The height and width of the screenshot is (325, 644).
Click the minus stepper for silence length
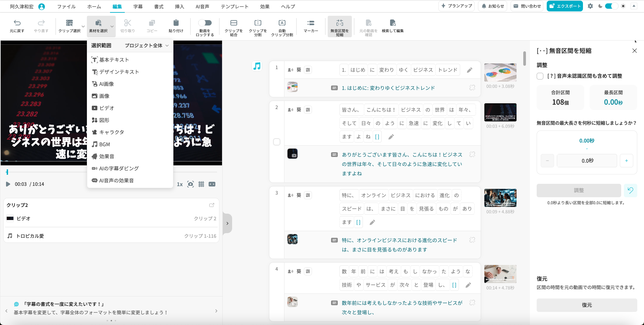[x=547, y=161]
